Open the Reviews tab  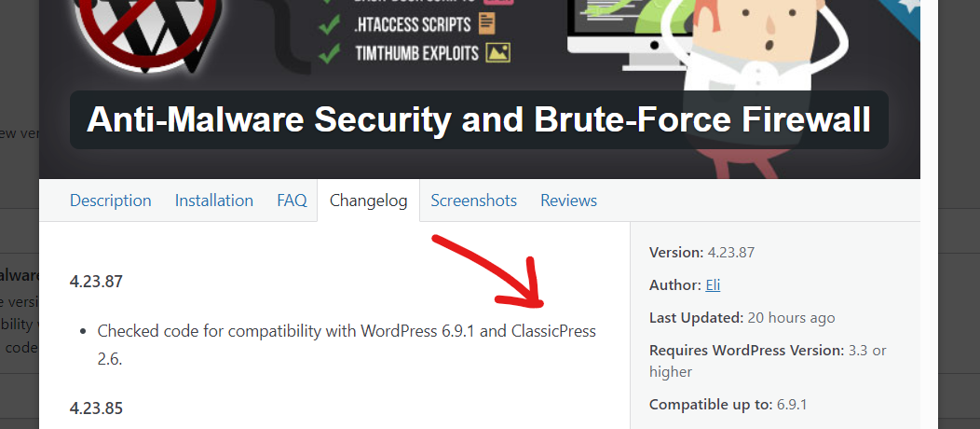568,201
